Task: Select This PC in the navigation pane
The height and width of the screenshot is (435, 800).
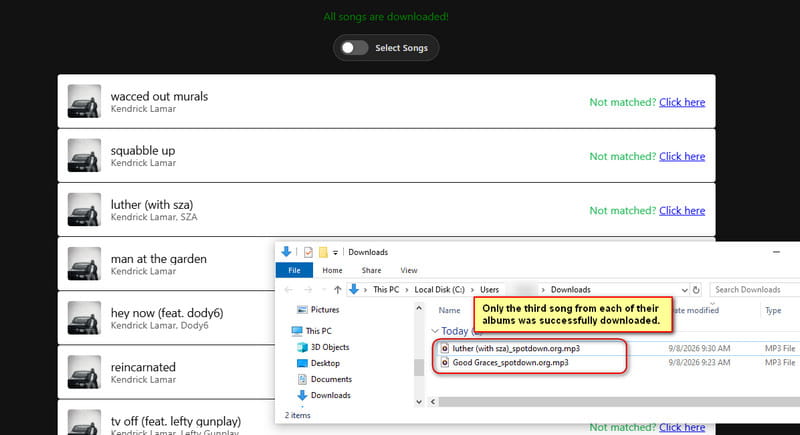Action: point(318,331)
